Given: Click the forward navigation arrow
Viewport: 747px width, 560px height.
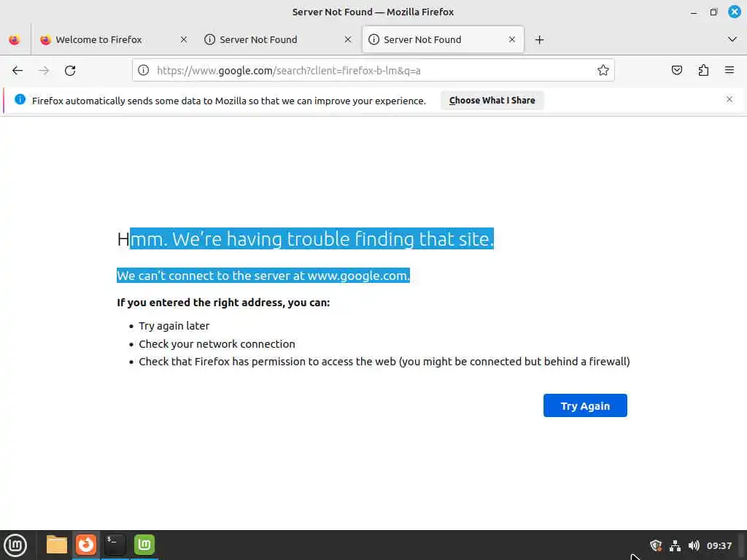Looking at the screenshot, I should tap(44, 71).
